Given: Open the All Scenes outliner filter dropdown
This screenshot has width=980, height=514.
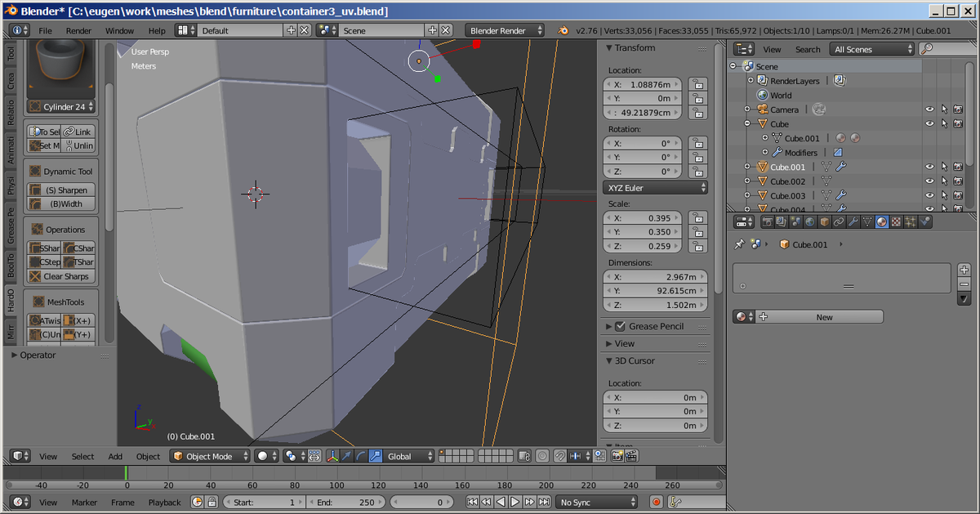Looking at the screenshot, I should pos(871,49).
